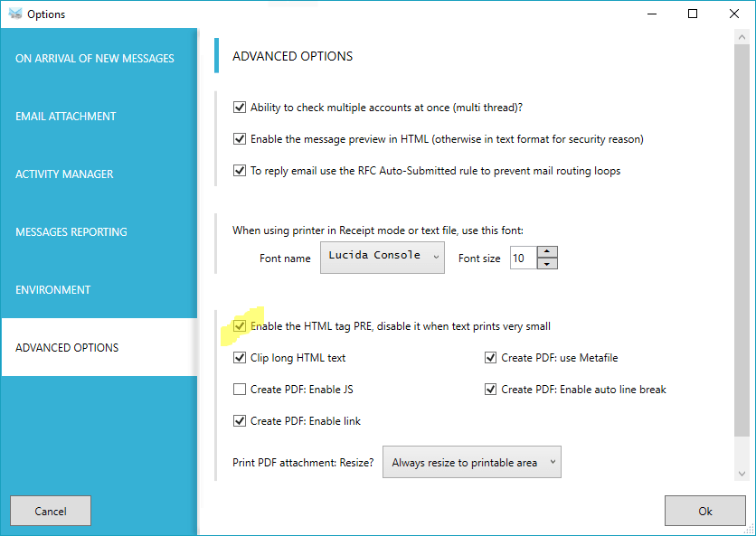Open On Arrival of New Messages section

[x=99, y=58]
